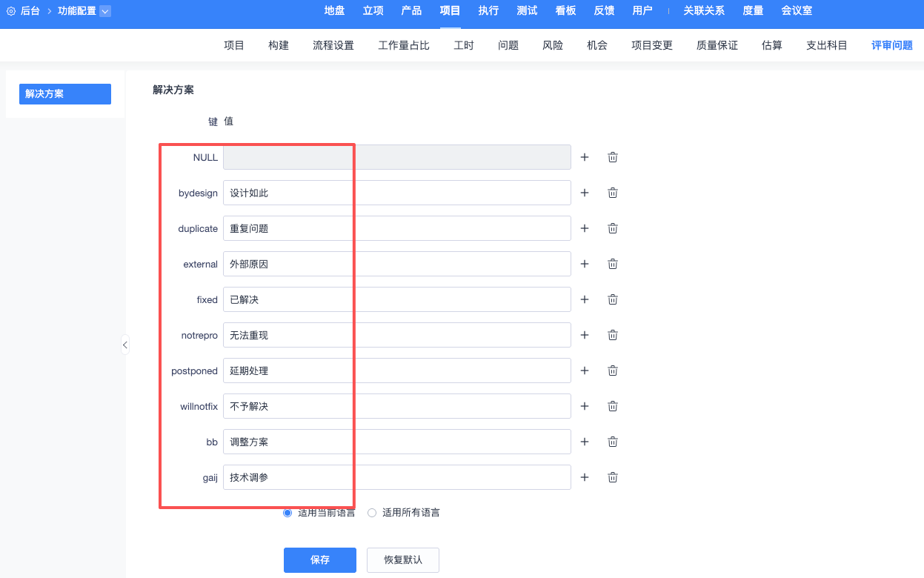Screen dimensions: 924x578
Task: Switch to the 质量保证 sub tab
Action: click(x=717, y=45)
